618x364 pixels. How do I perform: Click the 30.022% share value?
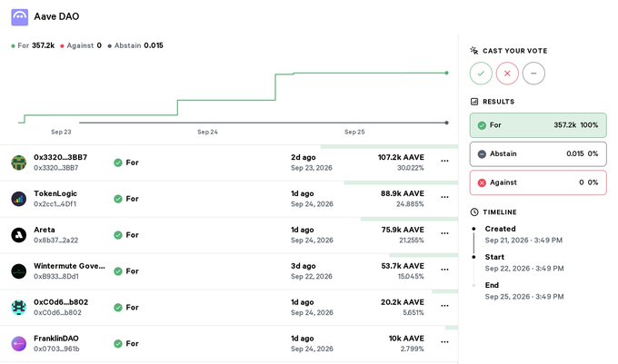coord(410,168)
